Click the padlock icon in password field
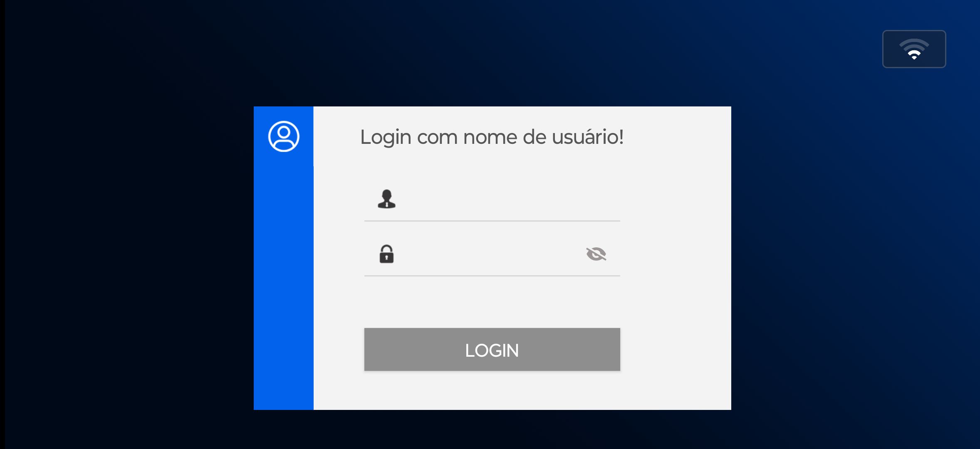This screenshot has height=449, width=980. [x=386, y=254]
